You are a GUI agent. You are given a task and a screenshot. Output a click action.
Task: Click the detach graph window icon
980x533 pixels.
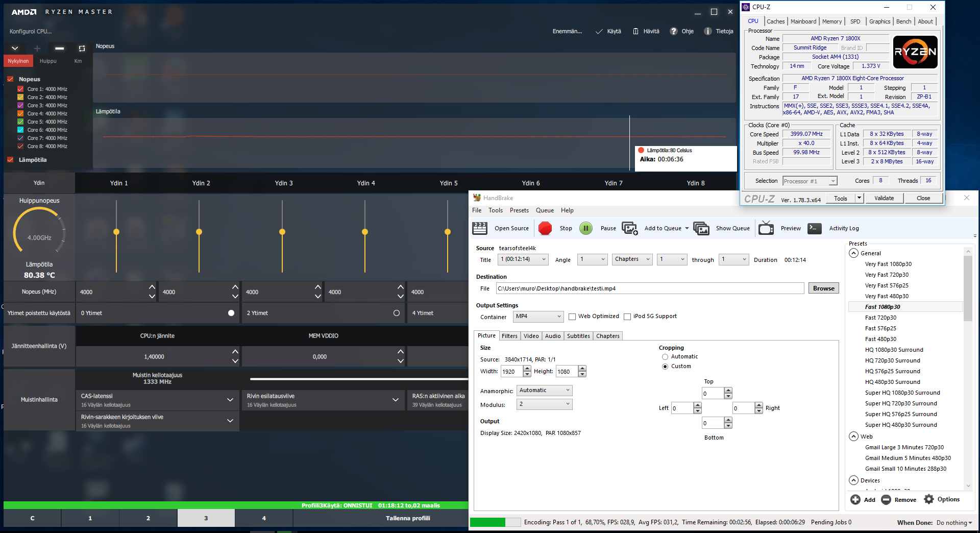82,48
